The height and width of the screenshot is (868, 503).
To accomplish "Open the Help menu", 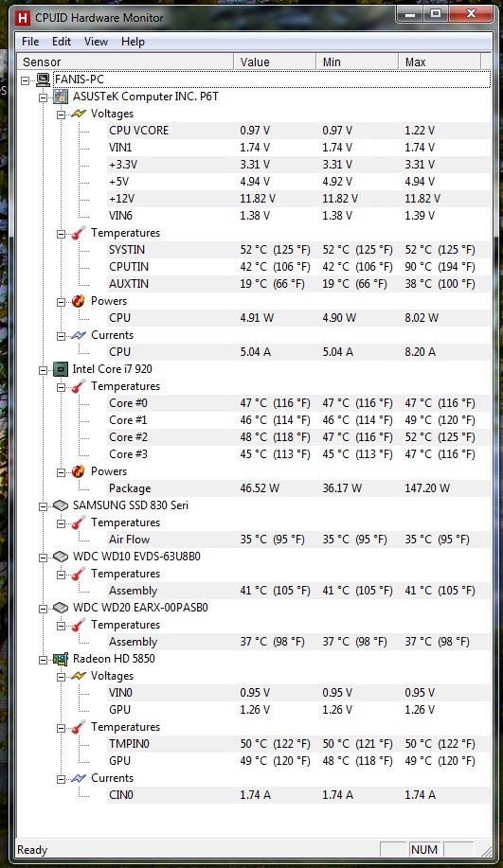I will (133, 42).
